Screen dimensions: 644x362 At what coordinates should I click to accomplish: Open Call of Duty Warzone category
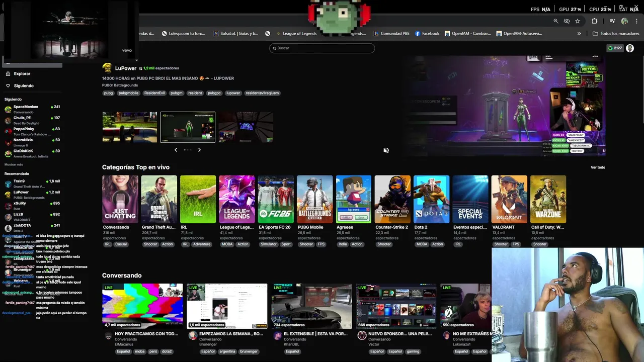(x=548, y=199)
